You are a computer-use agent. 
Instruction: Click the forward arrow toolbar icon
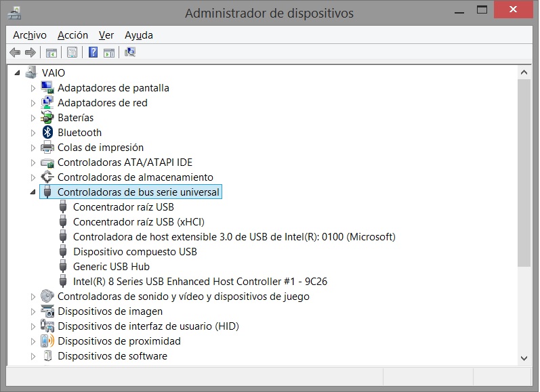tap(30, 53)
